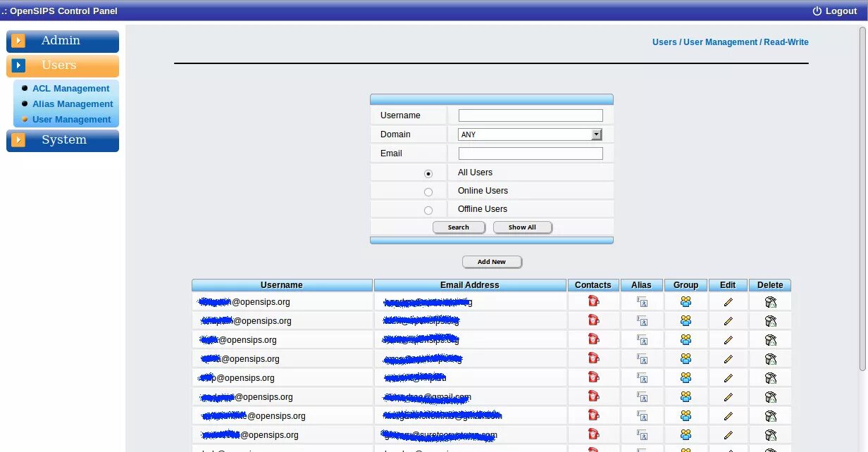868x452 pixels.
Task: Open Group for the third listed user
Action: (x=686, y=340)
